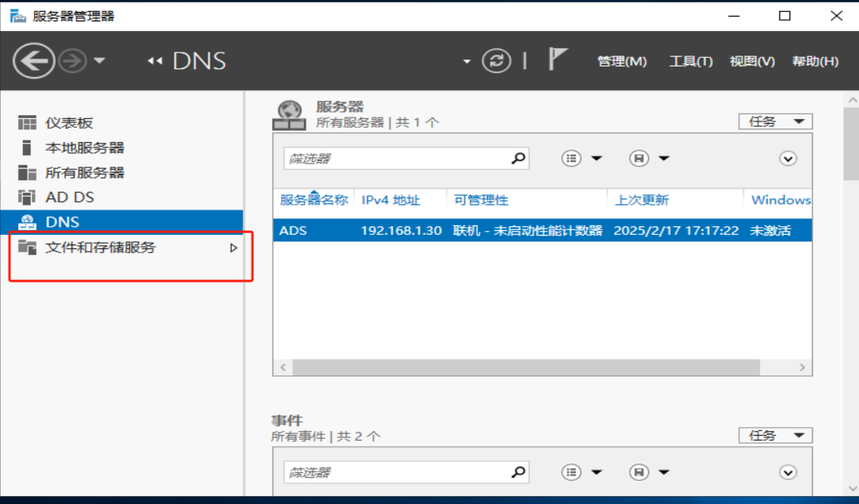Select 文件和存储服务 in the sidebar
The width and height of the screenshot is (859, 504).
pyautogui.click(x=121, y=248)
